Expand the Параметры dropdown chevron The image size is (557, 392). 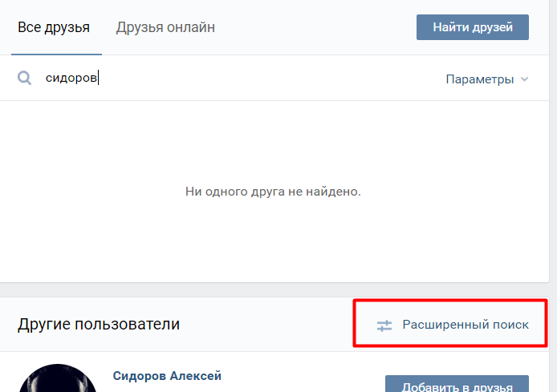524,79
